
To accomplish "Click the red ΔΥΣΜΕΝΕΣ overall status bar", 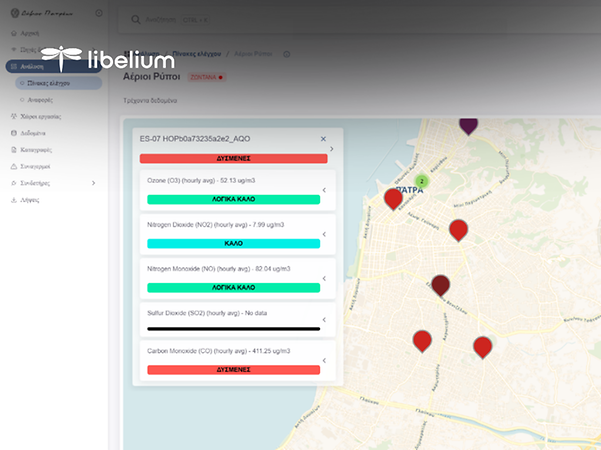I will [233, 158].
